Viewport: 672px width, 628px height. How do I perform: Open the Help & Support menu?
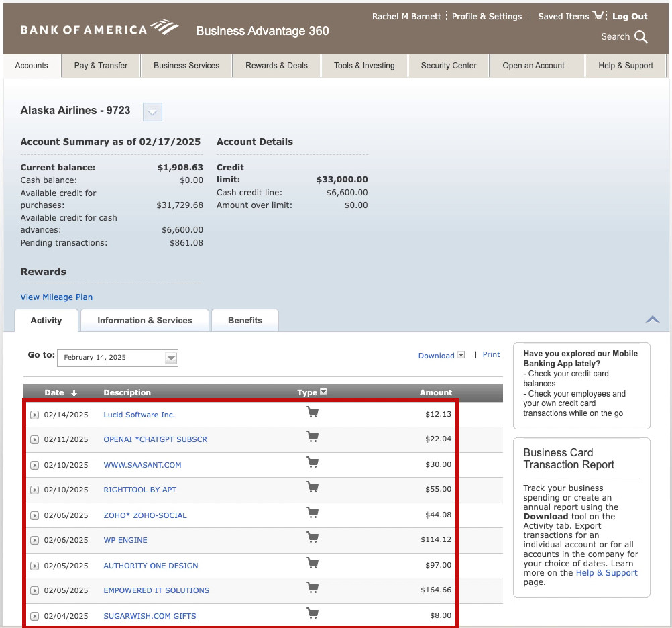click(626, 66)
